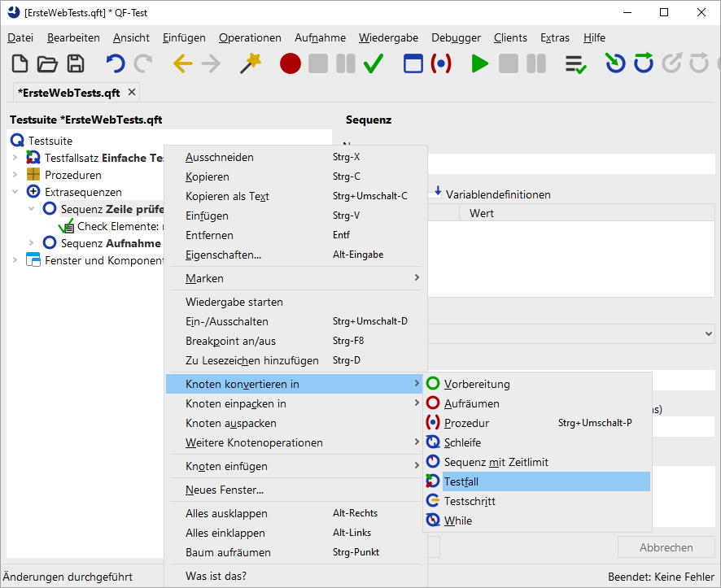Click the Testsuite root node
The width and height of the screenshot is (721, 588).
point(50,141)
